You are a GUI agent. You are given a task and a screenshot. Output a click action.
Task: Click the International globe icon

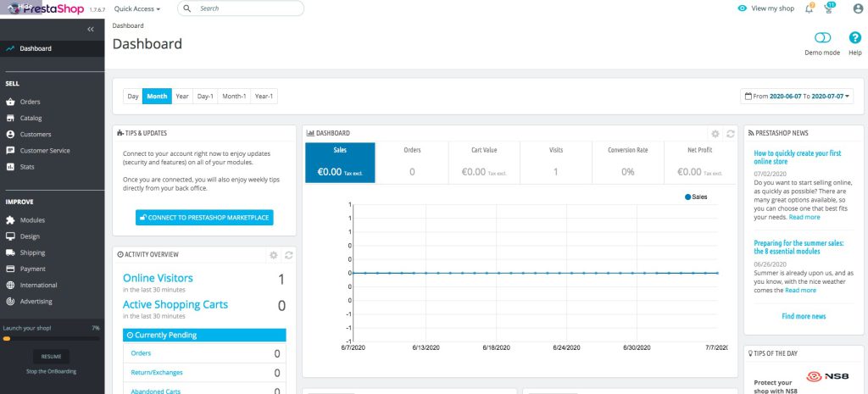[10, 286]
